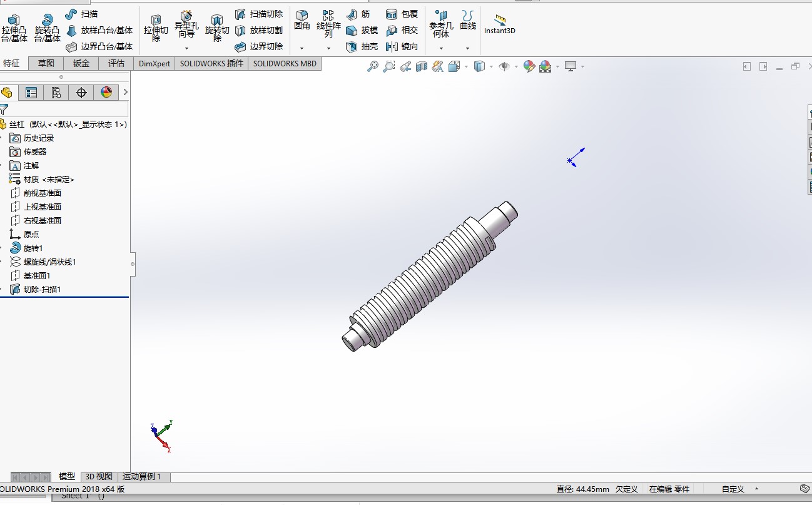
Task: Open the View Settings dropdown arrow
Action: coord(582,66)
